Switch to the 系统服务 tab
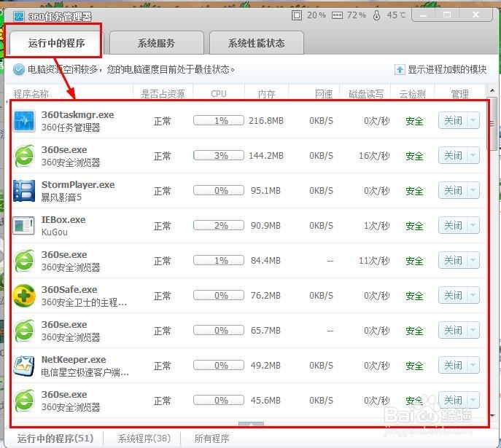 click(x=157, y=43)
